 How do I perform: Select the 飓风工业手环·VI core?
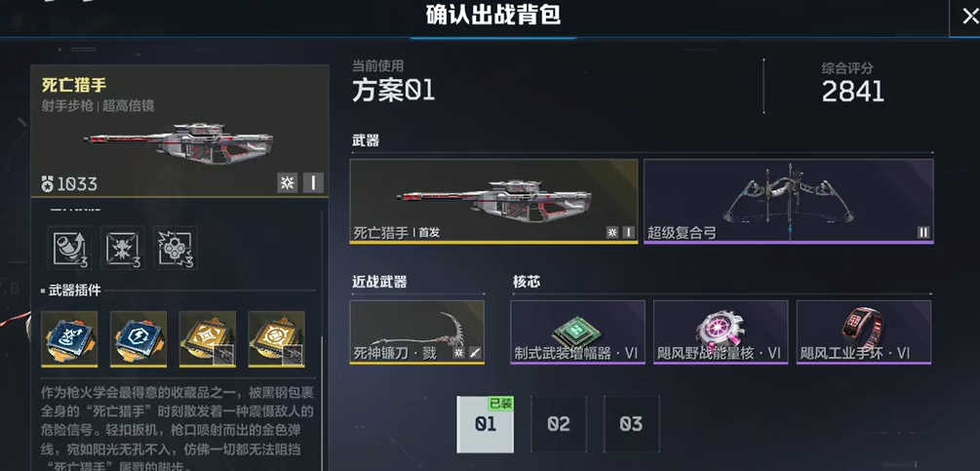tap(864, 333)
